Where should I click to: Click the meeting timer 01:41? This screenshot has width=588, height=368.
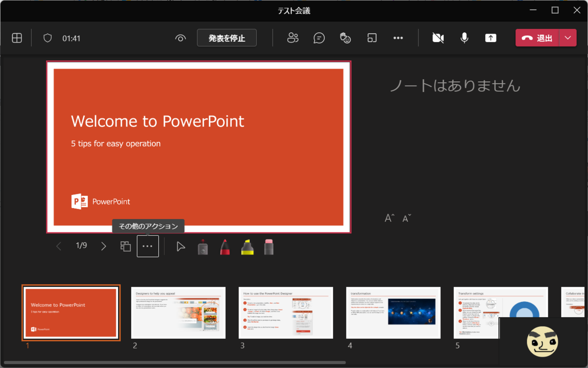click(71, 38)
